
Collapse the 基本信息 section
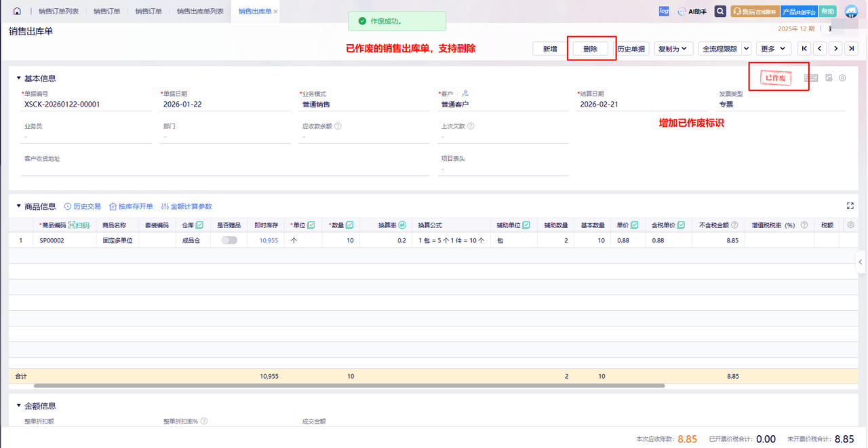coord(19,78)
